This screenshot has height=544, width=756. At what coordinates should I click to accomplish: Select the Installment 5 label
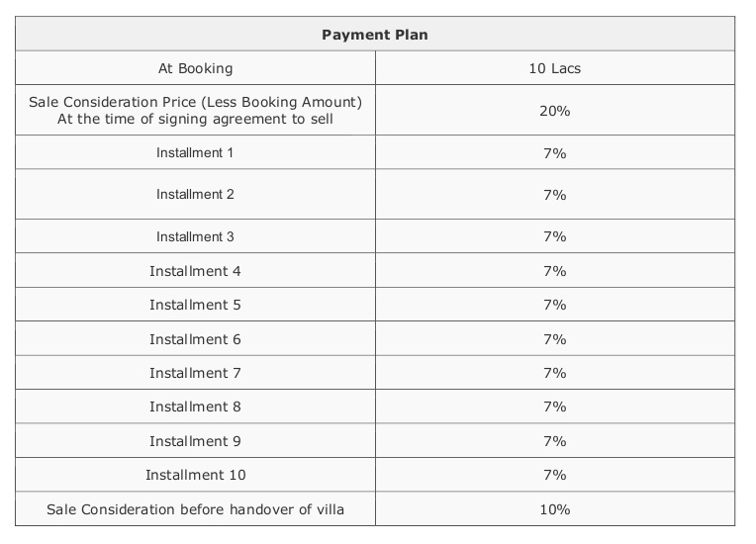coord(196,305)
